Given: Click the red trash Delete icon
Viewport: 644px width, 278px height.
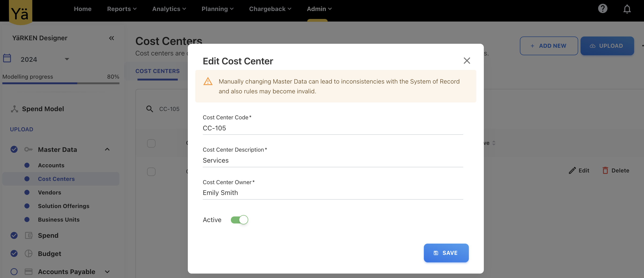Looking at the screenshot, I should (x=605, y=170).
